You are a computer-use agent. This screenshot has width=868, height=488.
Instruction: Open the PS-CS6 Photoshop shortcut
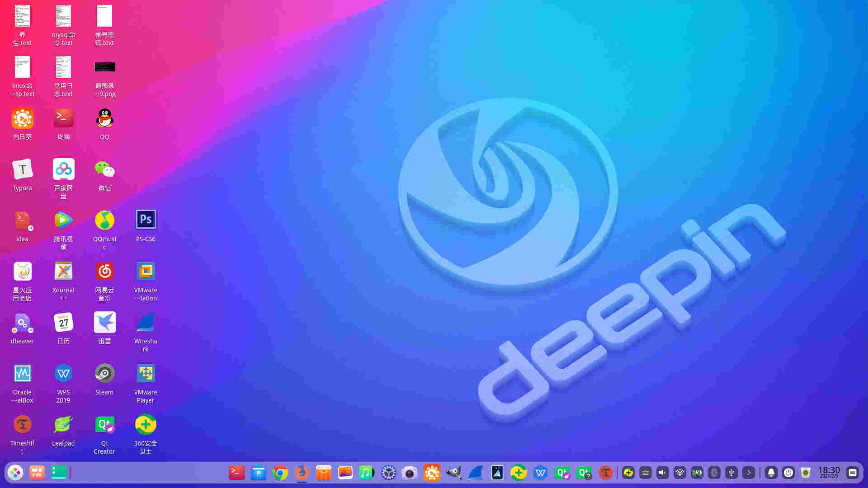pyautogui.click(x=146, y=220)
